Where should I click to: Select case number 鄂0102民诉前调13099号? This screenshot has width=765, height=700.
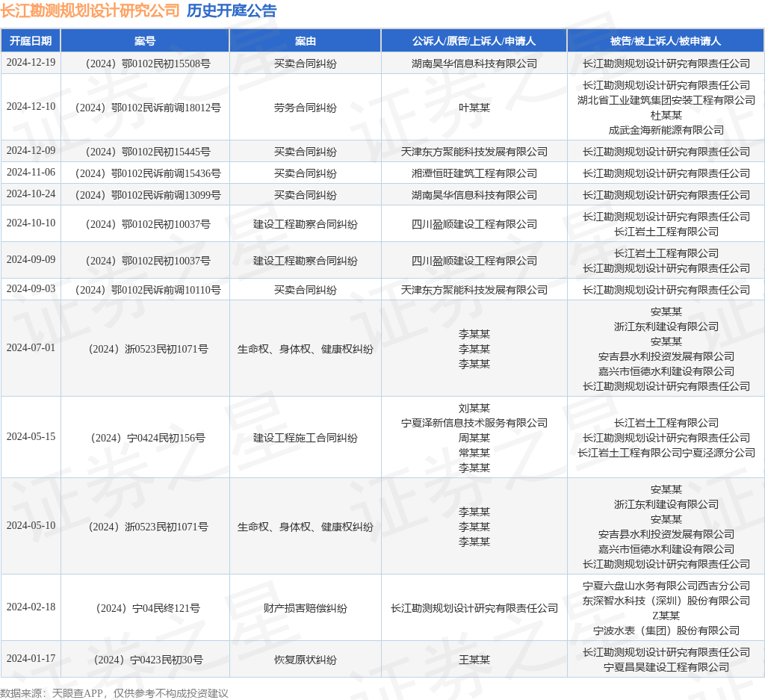coord(148,195)
